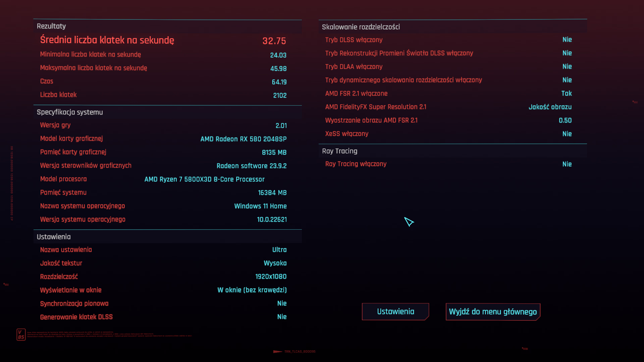The image size is (644, 362).
Task: Click the Synchronizacja pionowa Nie value
Action: [281, 303]
